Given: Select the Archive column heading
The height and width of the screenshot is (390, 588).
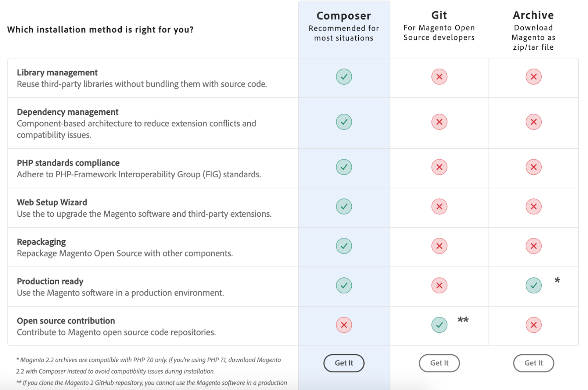Looking at the screenshot, I should coord(533,15).
